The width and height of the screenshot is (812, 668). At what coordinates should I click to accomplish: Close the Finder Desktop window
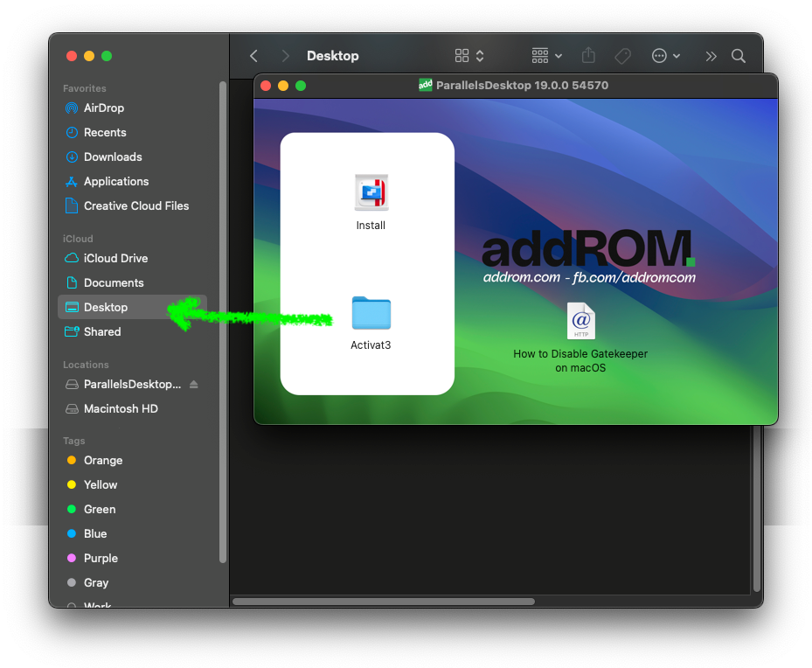coord(72,56)
